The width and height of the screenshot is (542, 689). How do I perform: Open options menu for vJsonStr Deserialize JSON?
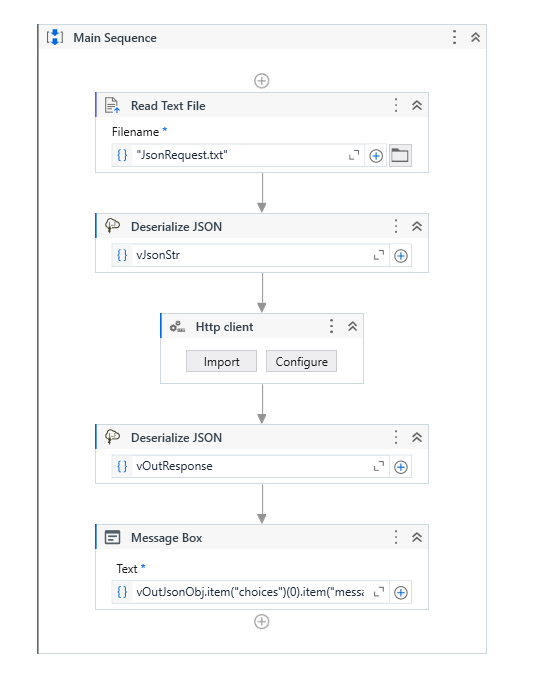(x=396, y=226)
